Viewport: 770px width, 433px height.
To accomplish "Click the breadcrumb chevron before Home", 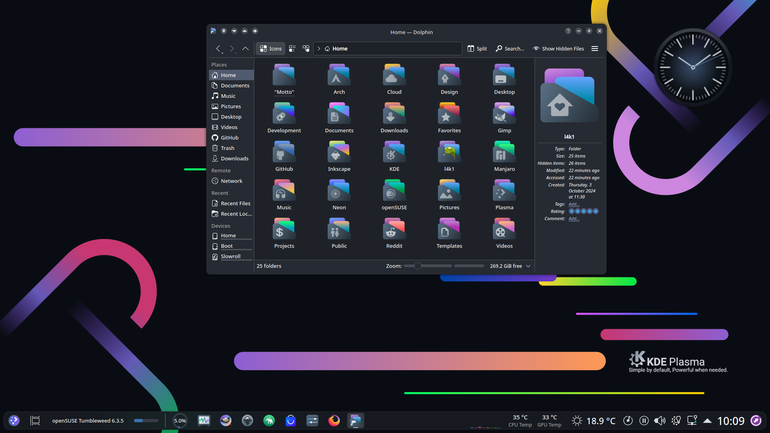I will 319,49.
